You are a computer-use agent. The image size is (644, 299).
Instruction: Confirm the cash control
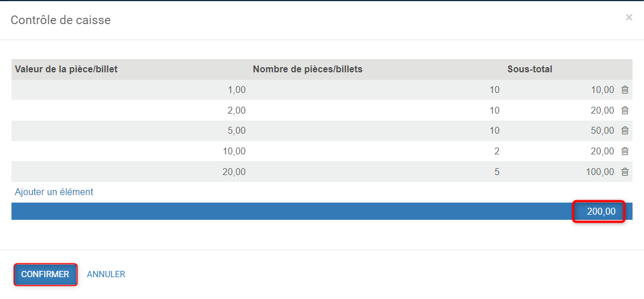point(45,274)
